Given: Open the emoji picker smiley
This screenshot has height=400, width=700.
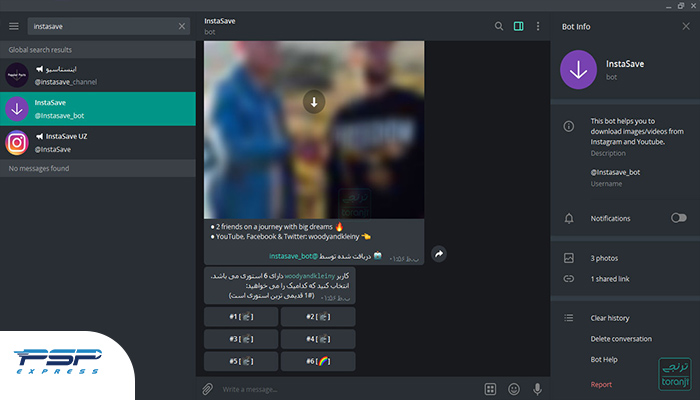Looking at the screenshot, I should click(x=514, y=389).
